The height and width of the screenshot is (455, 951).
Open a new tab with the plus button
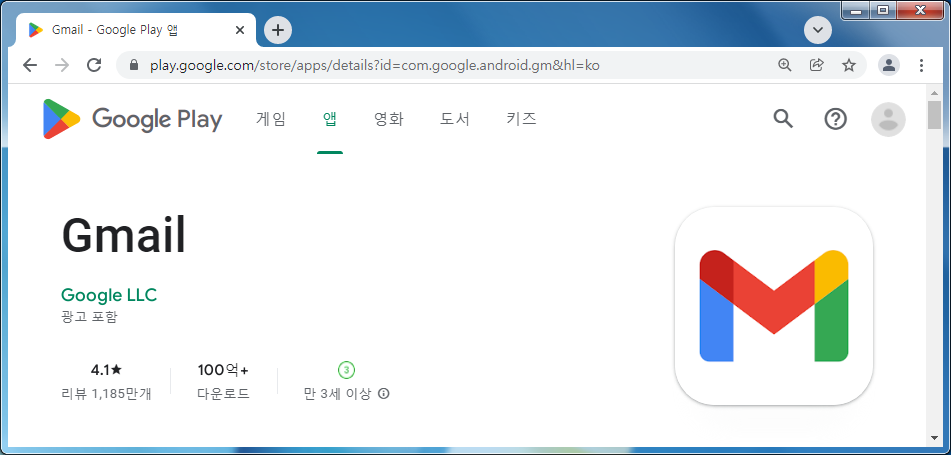coord(278,30)
